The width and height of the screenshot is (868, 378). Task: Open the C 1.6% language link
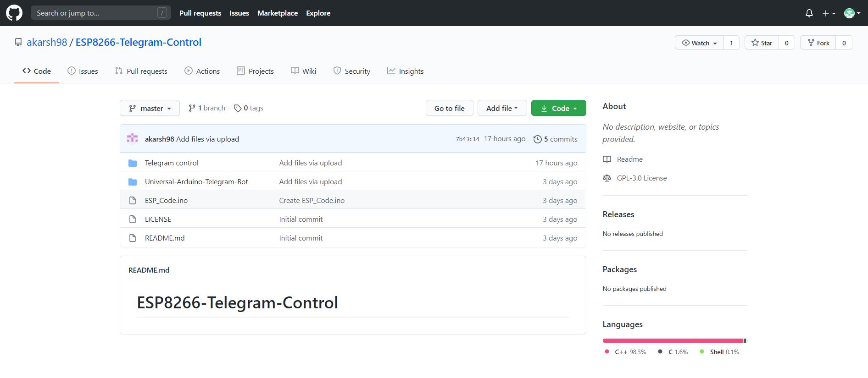pos(673,352)
